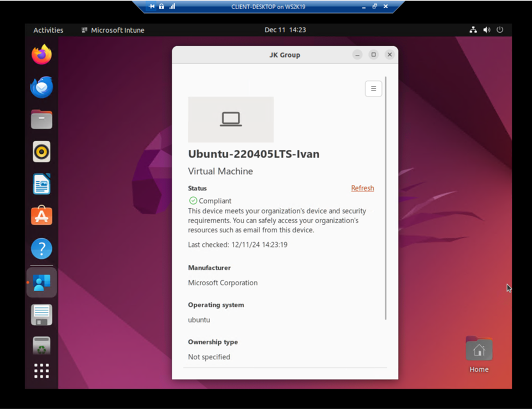
Task: Click the ubuntu operating system value
Action: pyautogui.click(x=199, y=320)
